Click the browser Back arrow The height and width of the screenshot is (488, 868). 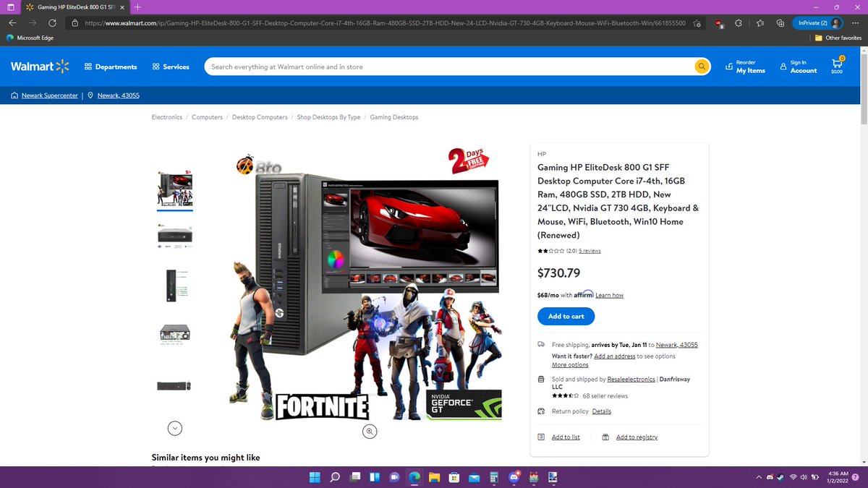12,23
